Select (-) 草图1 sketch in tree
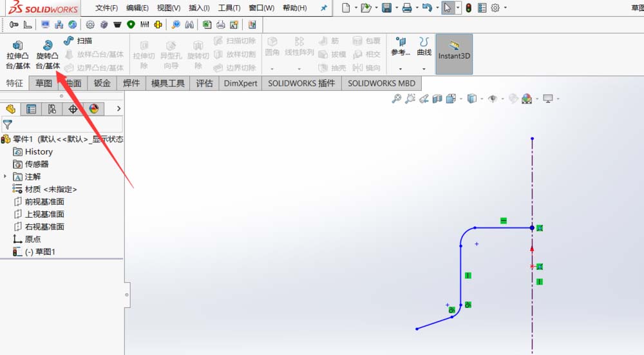The width and height of the screenshot is (644, 355). coord(33,252)
